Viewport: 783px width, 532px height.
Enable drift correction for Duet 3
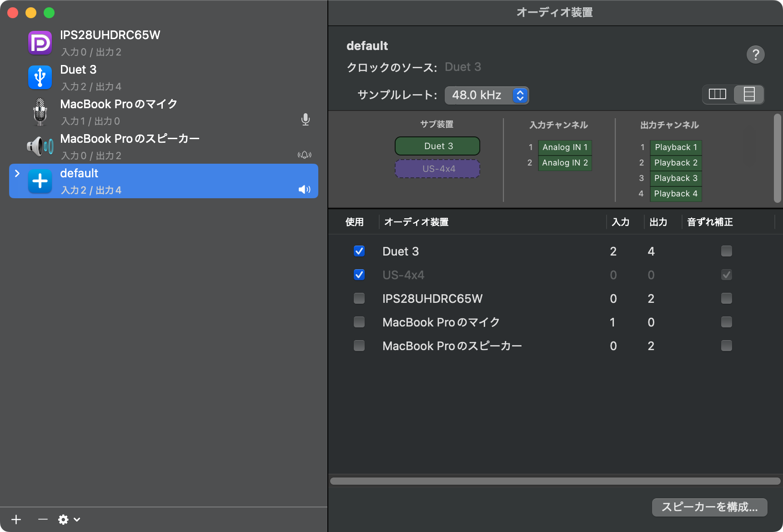point(726,251)
